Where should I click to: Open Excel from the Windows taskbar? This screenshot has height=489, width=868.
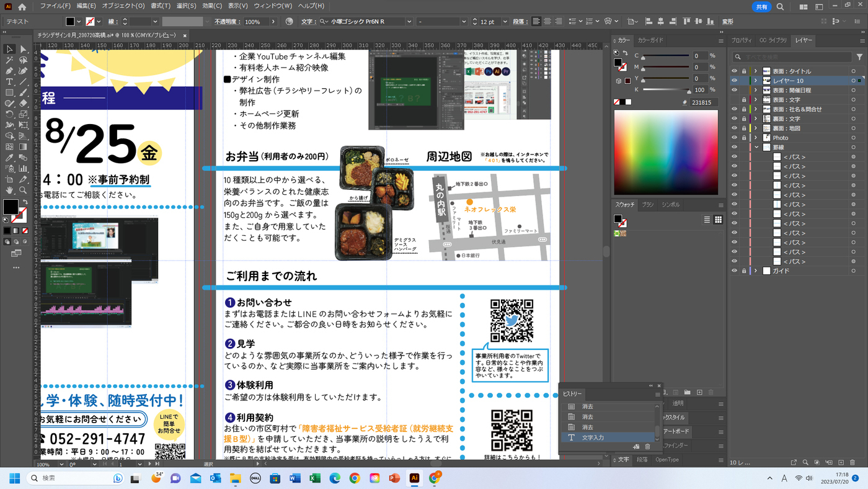coord(314,478)
